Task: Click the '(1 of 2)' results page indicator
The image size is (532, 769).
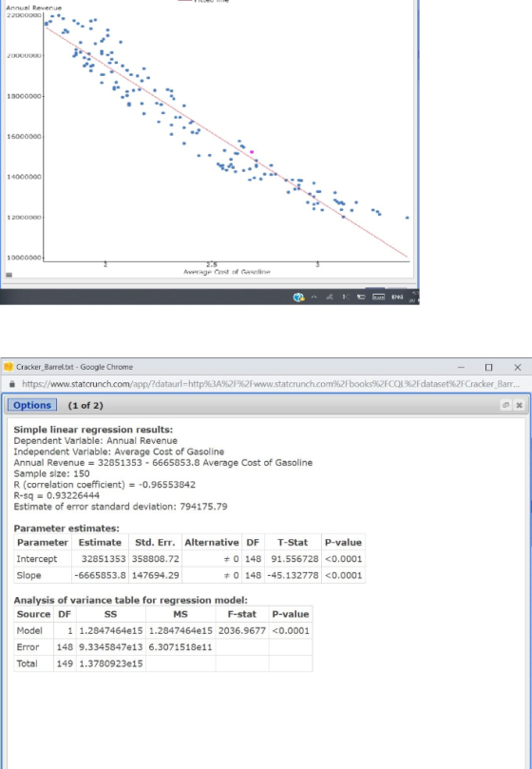Action: point(85,406)
